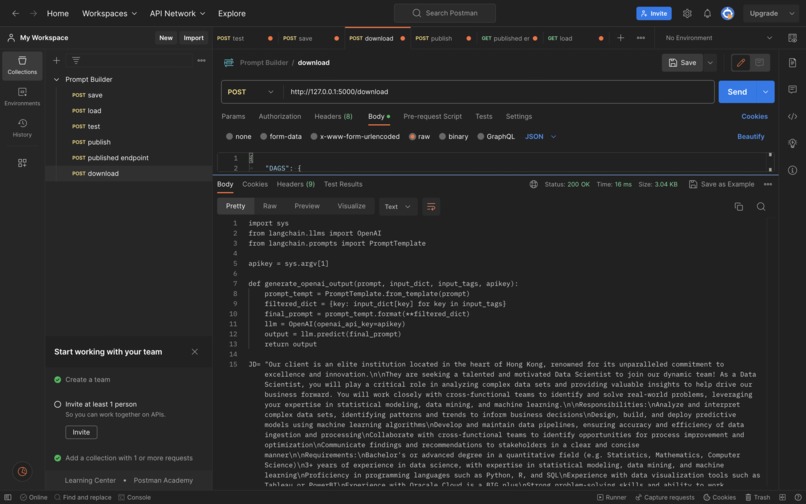Screen dimensions: 806x504
Task: Open the POST method dropdown
Action: 252,92
